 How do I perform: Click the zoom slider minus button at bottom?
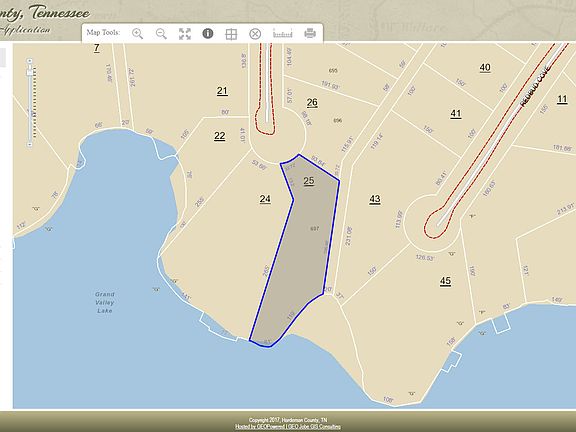tap(30, 145)
